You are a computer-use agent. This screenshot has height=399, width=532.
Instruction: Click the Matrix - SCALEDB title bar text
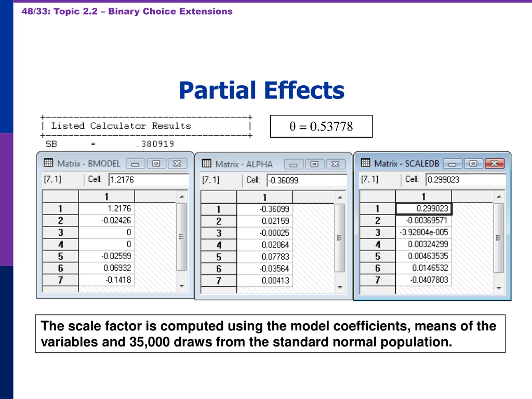coord(406,164)
